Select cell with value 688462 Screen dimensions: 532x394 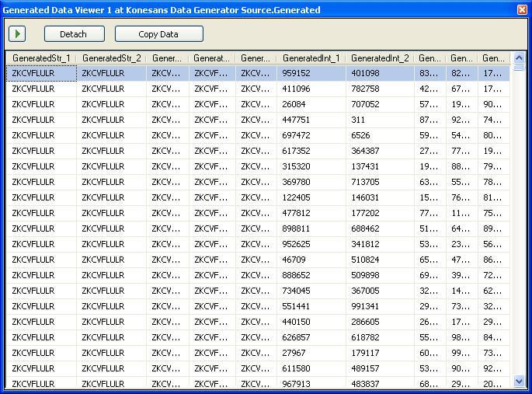(380, 228)
